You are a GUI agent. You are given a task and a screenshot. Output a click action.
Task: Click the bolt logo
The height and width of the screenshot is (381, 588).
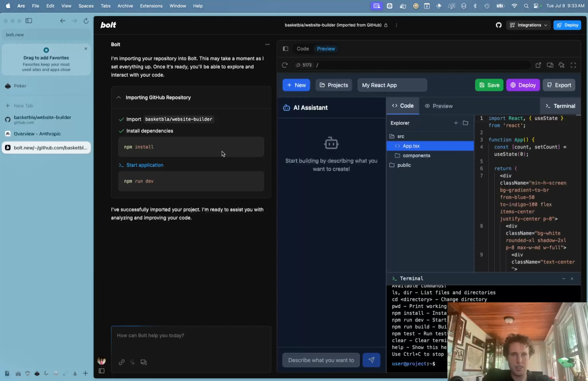pyautogui.click(x=108, y=25)
